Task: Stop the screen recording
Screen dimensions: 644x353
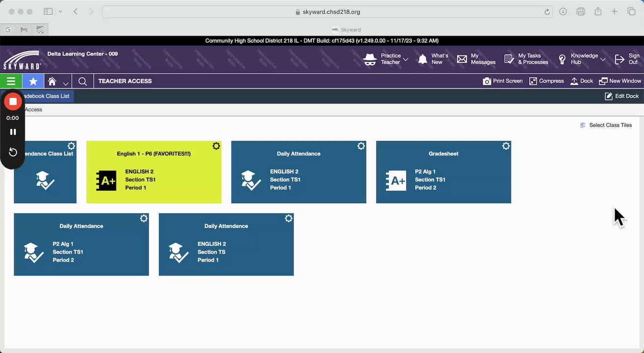Action: [x=13, y=102]
